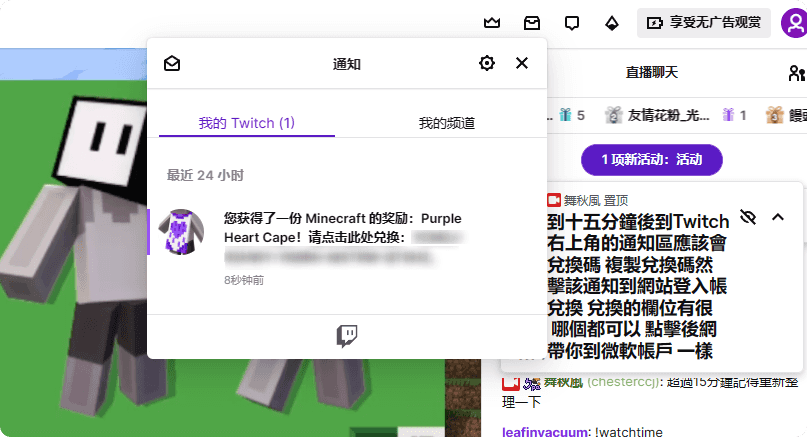Click gifter 友情花粉_光... in leaderboard
The height and width of the screenshot is (437, 807).
668,115
